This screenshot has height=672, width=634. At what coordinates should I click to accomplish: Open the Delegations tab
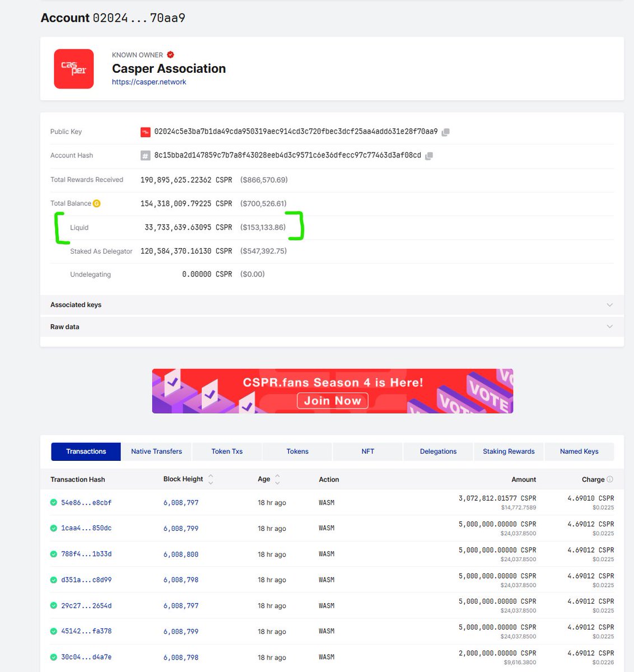(x=439, y=451)
